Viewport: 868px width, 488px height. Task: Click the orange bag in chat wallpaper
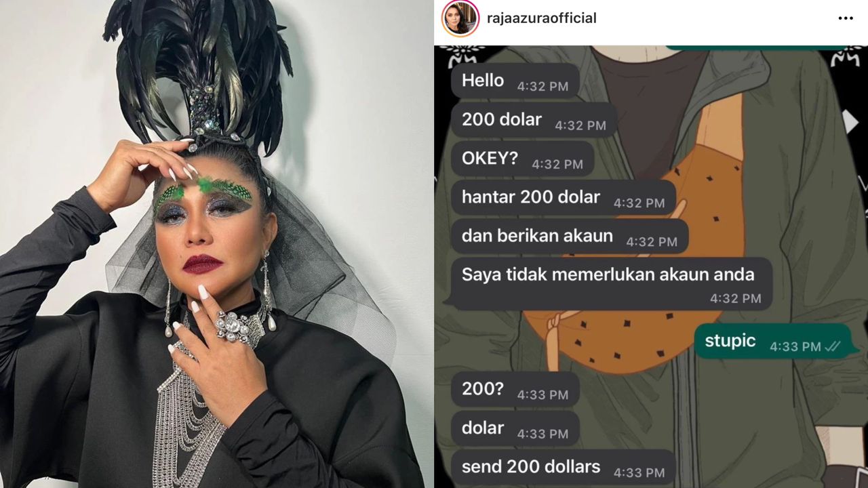point(637,271)
